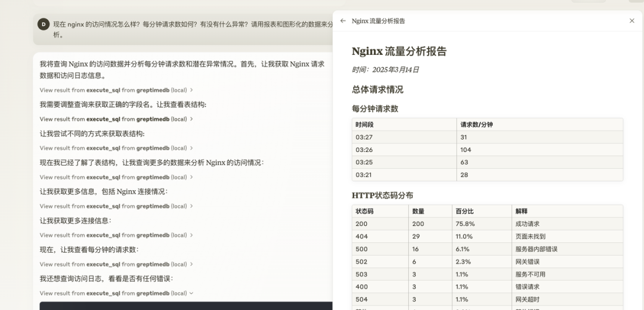Select the '502' status code cell
Image resolution: width=644 pixels, height=310 pixels.
click(380, 262)
